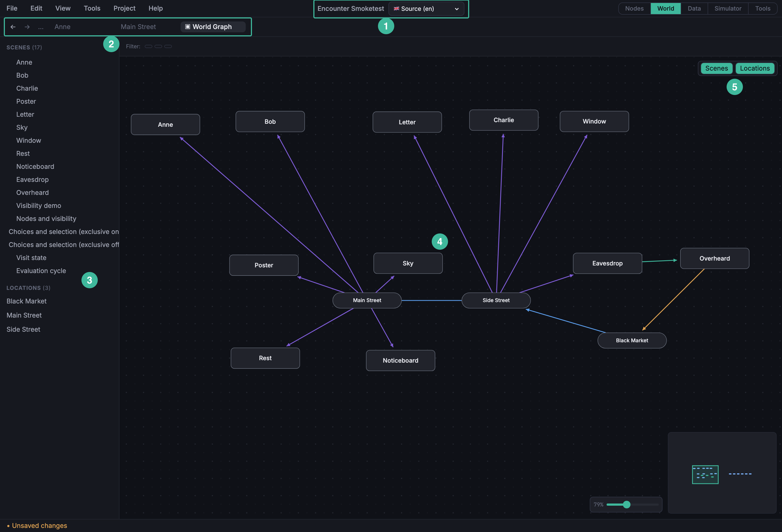Open Choices and selection (exclusive on) scene

64,232
